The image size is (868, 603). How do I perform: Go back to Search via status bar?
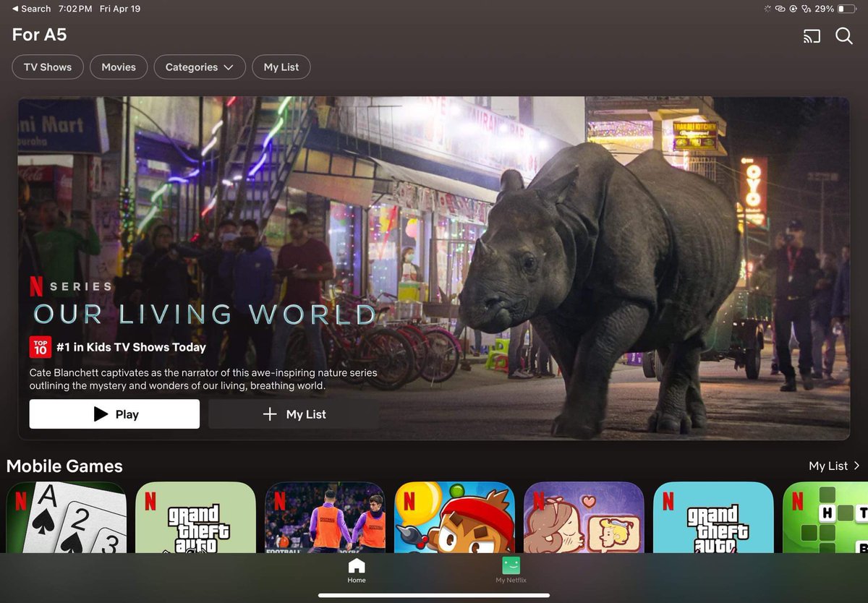click(x=31, y=9)
